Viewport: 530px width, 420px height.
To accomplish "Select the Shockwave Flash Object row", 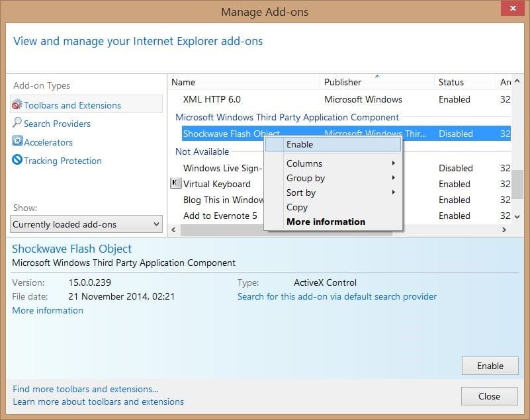I will pyautogui.click(x=346, y=134).
